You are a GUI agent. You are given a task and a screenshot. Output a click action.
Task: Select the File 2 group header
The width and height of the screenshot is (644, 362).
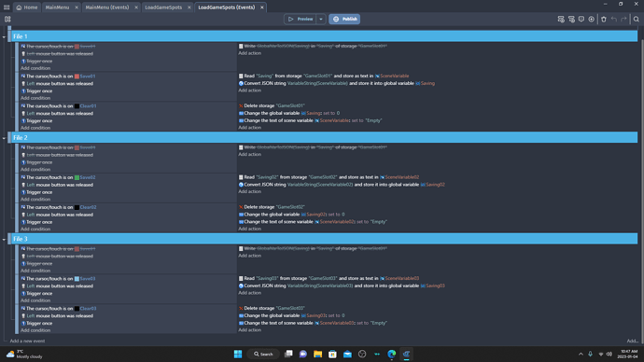(325, 137)
